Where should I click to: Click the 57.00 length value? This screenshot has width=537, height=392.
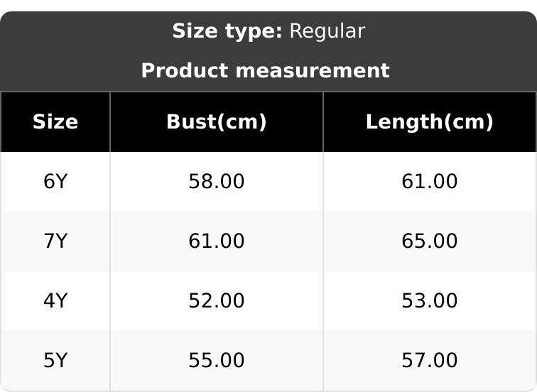click(429, 361)
